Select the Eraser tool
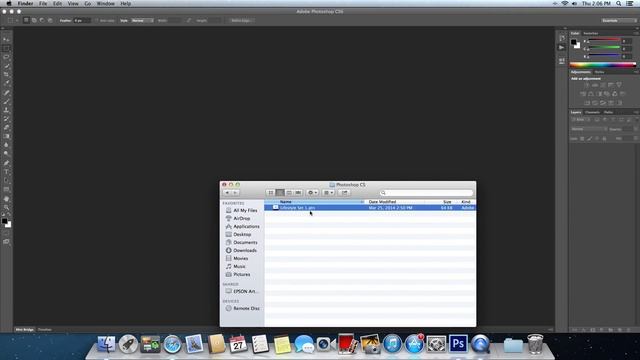Image resolution: width=640 pixels, height=360 pixels. pyautogui.click(x=6, y=128)
